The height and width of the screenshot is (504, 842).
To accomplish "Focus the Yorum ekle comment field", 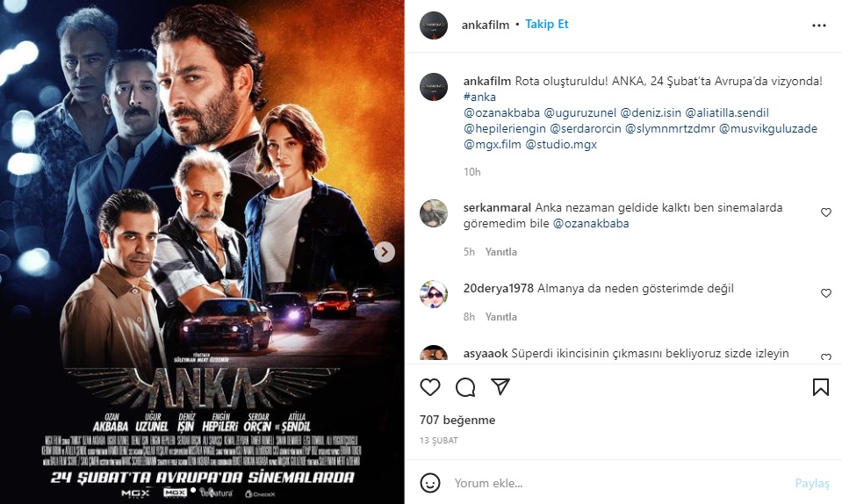I will click(x=617, y=483).
